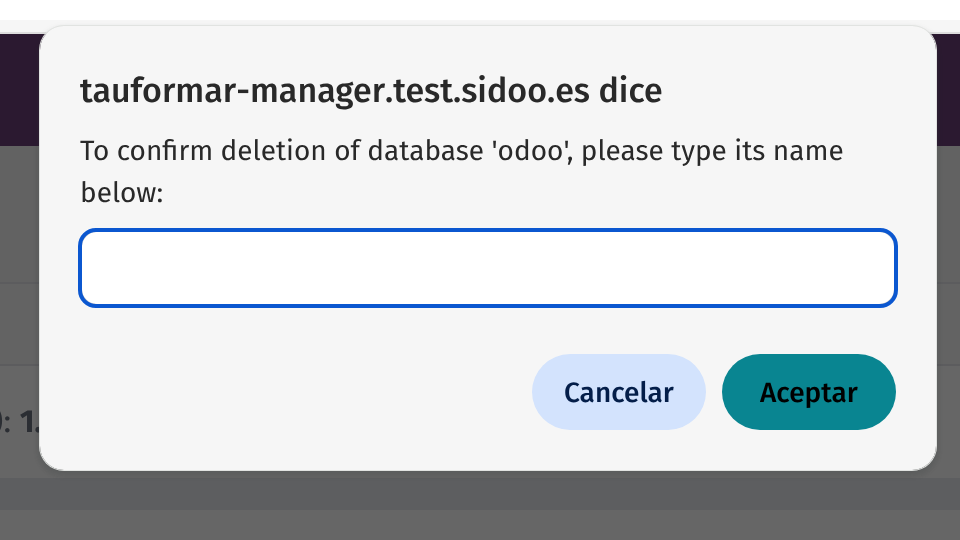Submit the prompt using Aceptar
This screenshot has height=540, width=960.
click(808, 392)
